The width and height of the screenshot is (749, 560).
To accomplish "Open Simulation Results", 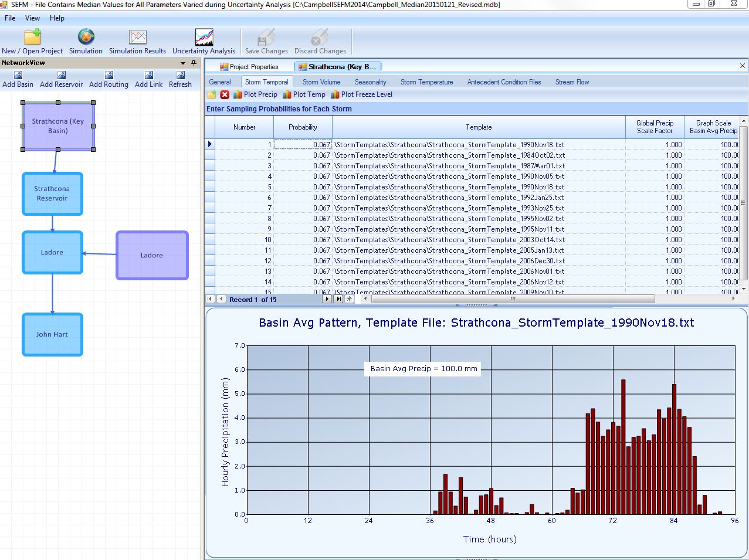I will (x=137, y=38).
